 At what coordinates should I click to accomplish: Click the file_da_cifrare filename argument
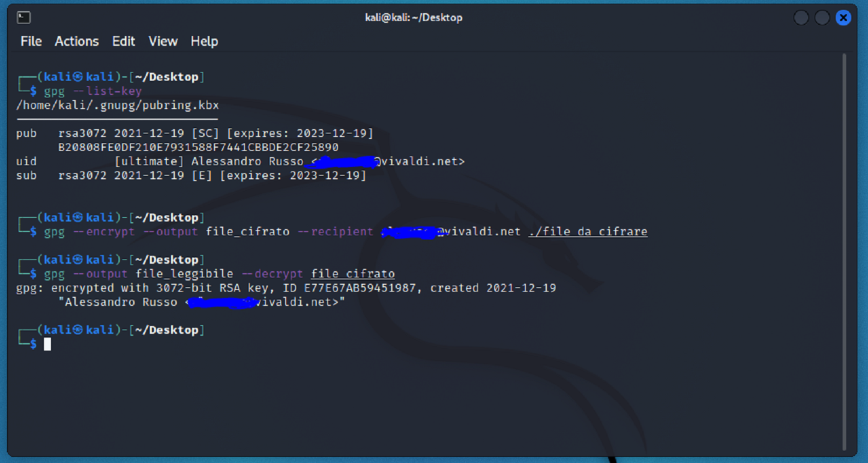pyautogui.click(x=588, y=231)
